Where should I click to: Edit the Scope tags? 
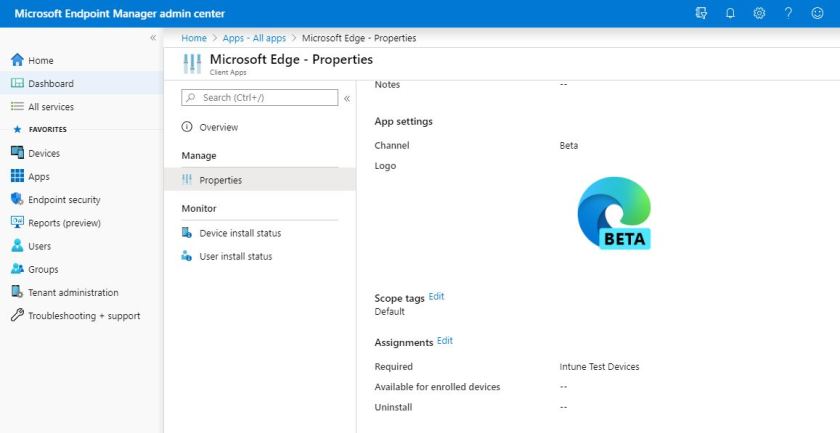(436, 297)
